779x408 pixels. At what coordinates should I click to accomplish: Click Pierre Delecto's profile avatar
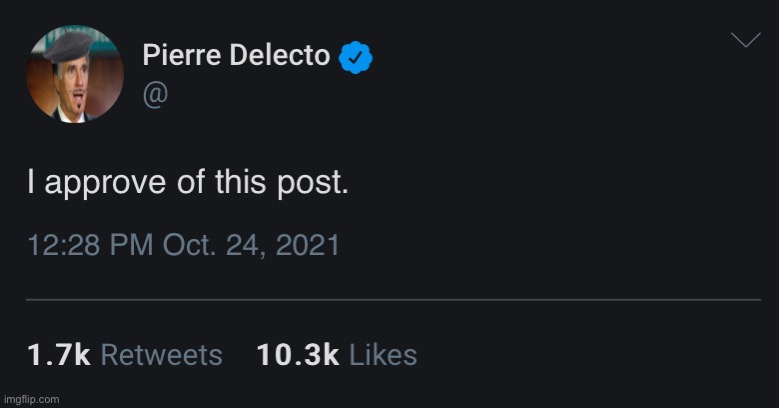(75, 75)
